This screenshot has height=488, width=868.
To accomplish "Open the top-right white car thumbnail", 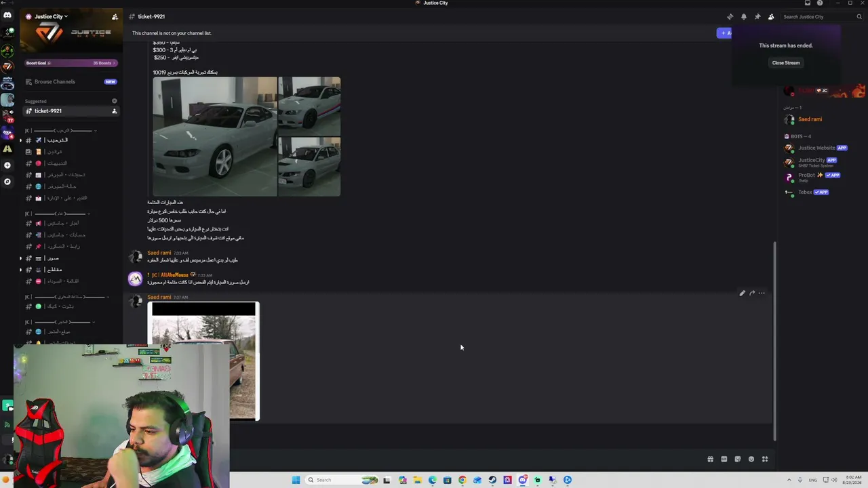I will [x=309, y=106].
